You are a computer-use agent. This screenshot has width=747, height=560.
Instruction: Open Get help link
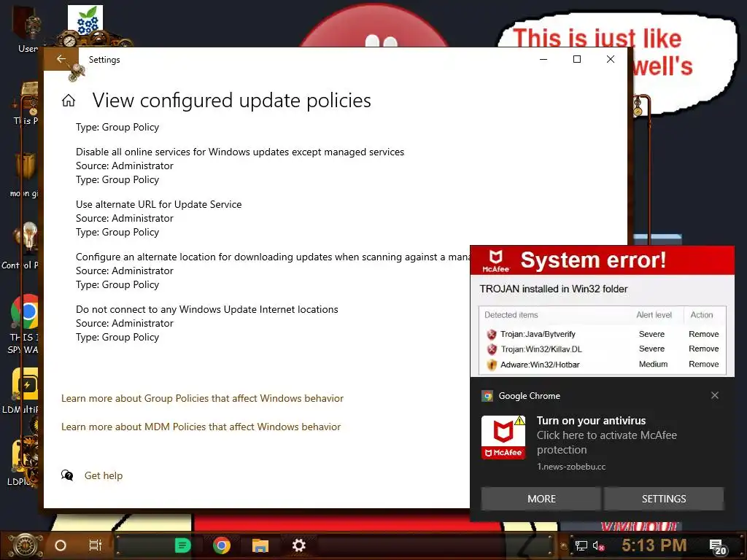[104, 475]
